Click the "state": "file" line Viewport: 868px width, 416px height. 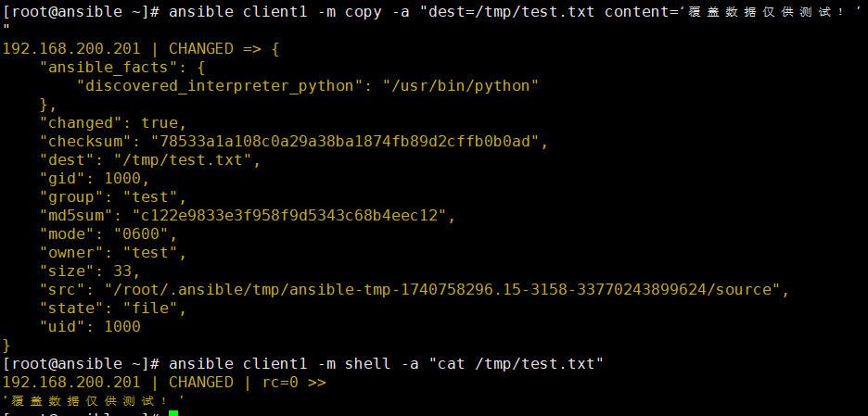[x=113, y=309]
